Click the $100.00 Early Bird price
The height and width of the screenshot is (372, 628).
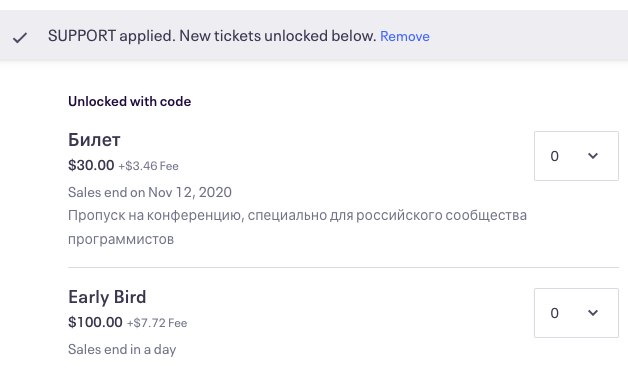pos(95,322)
